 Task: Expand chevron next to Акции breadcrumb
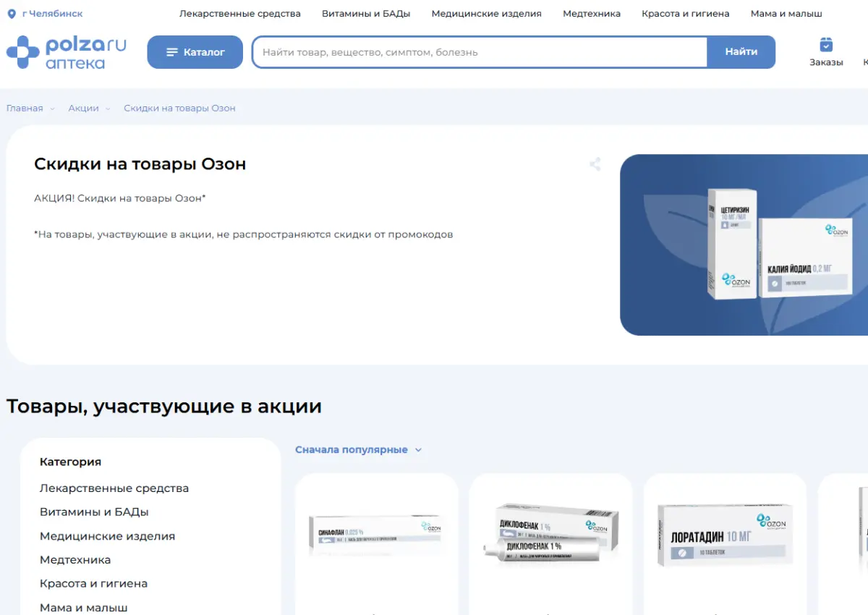coord(108,109)
